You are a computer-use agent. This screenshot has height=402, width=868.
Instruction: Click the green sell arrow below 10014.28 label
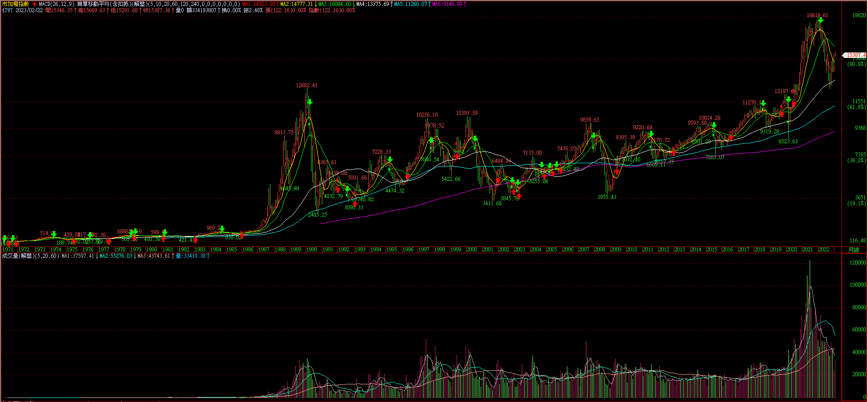pyautogui.click(x=714, y=125)
